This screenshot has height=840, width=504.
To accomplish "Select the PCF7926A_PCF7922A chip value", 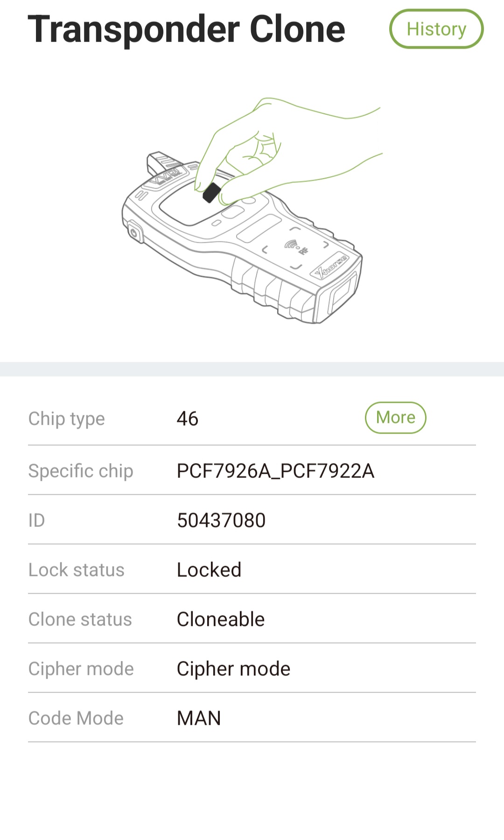I will (275, 471).
